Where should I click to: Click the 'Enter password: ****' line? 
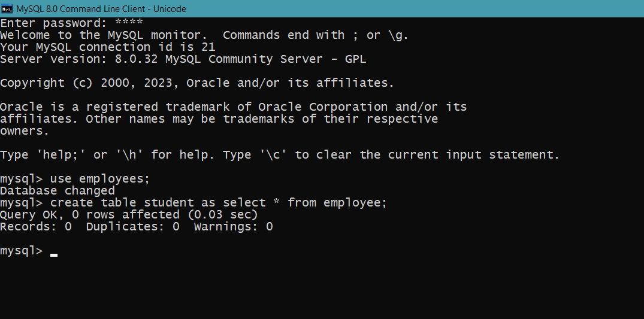(x=71, y=23)
